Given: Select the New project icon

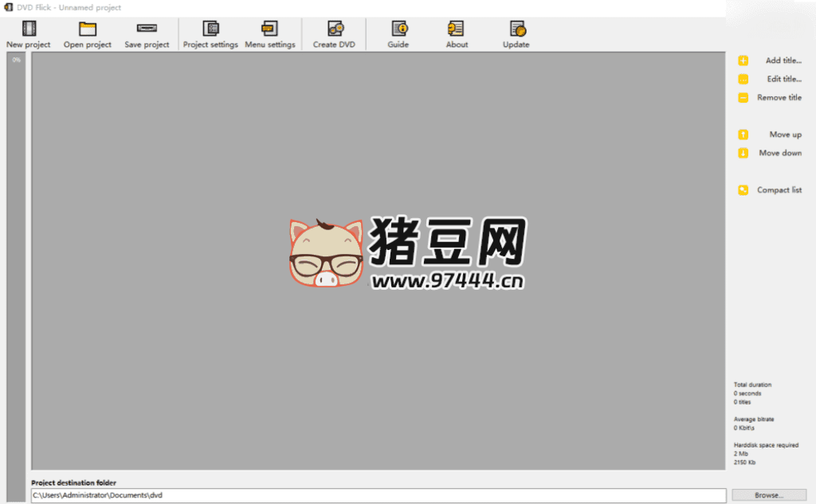Looking at the screenshot, I should tap(28, 28).
